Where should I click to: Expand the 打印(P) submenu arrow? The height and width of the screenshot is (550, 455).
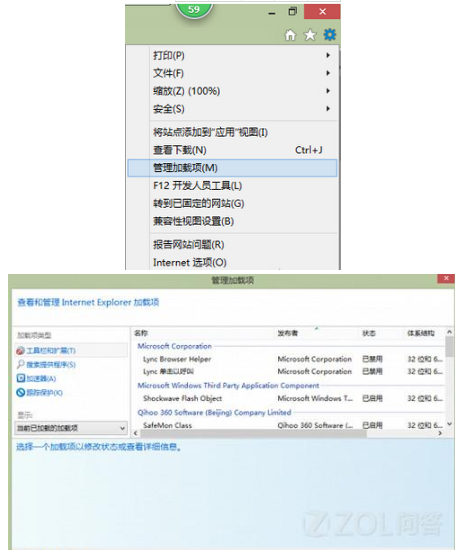coord(328,55)
